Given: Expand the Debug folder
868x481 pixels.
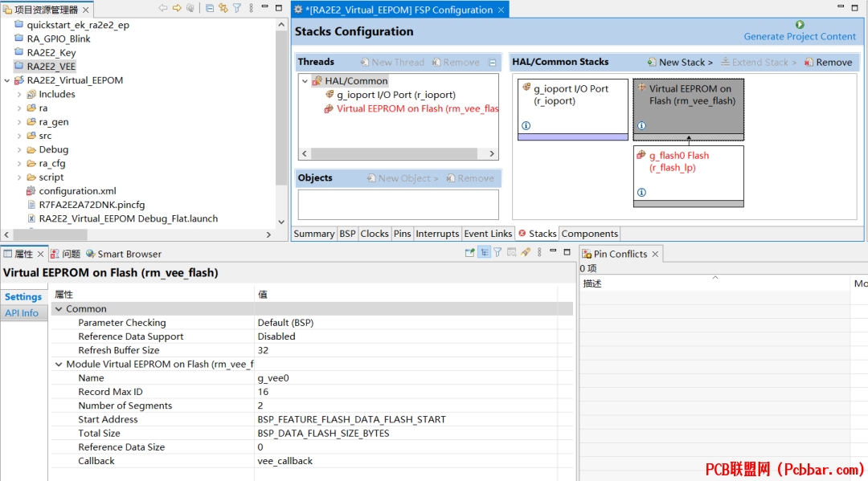Looking at the screenshot, I should (18, 150).
